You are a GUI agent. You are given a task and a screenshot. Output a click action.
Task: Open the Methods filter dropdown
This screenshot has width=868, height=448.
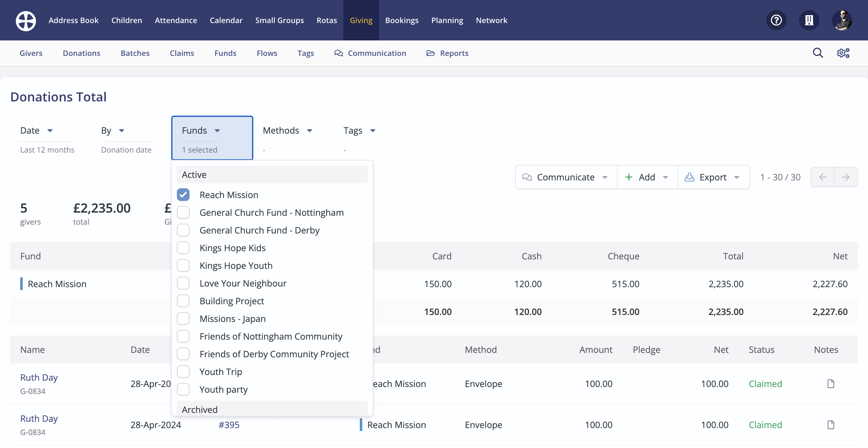pyautogui.click(x=287, y=130)
